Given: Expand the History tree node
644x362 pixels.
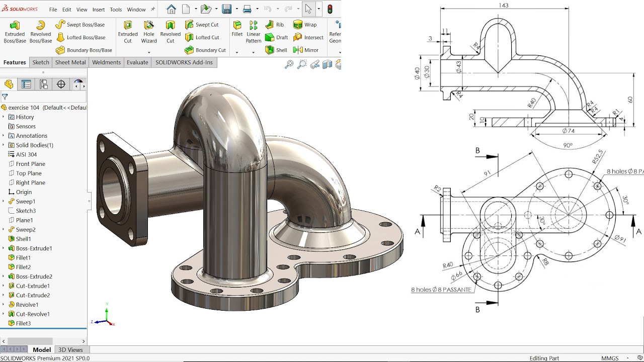Looking at the screenshot, I should [3, 117].
